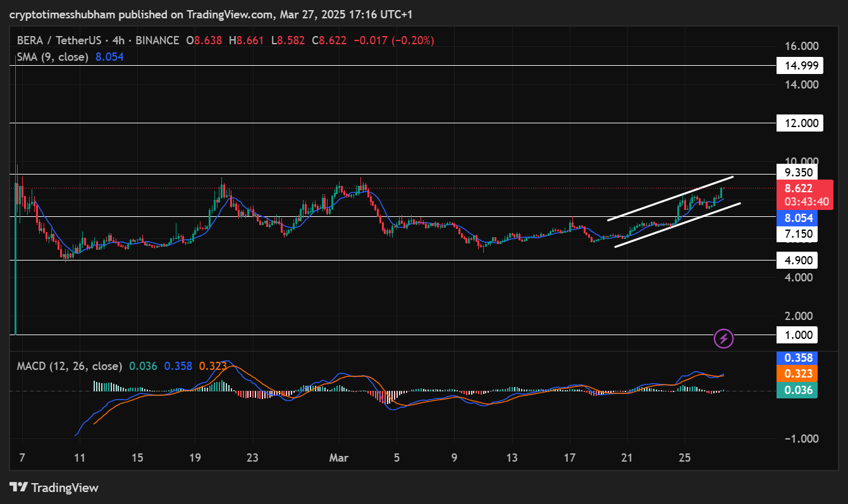
Task: Select the 7.150 price level label
Action: point(797,235)
